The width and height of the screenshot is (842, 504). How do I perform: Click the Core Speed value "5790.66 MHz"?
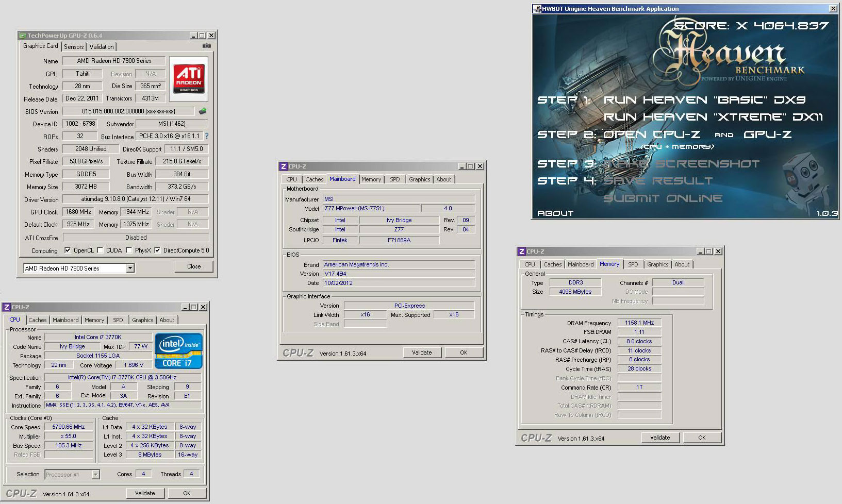click(69, 427)
